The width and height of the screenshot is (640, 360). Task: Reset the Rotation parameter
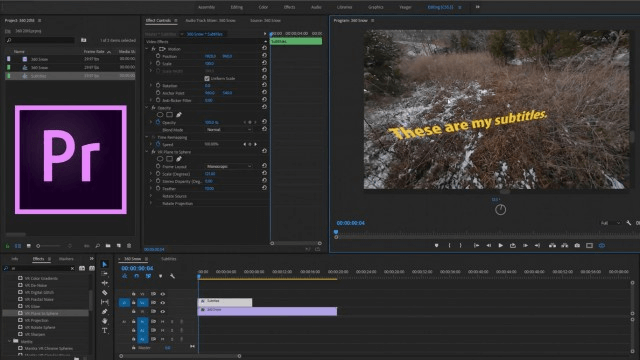click(x=264, y=85)
